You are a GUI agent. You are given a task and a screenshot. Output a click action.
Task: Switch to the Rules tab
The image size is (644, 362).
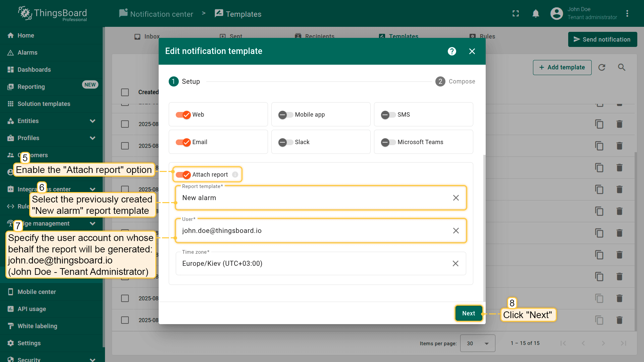point(482,36)
